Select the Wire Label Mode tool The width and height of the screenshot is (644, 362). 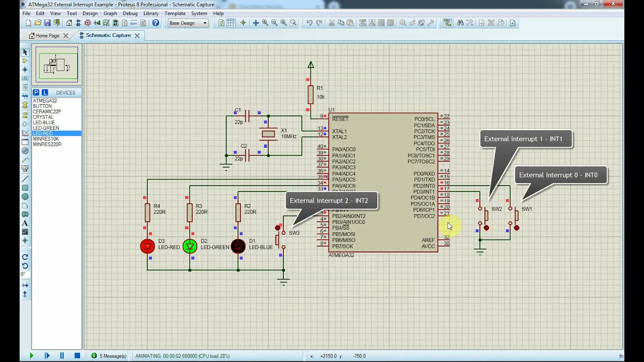tap(25, 78)
